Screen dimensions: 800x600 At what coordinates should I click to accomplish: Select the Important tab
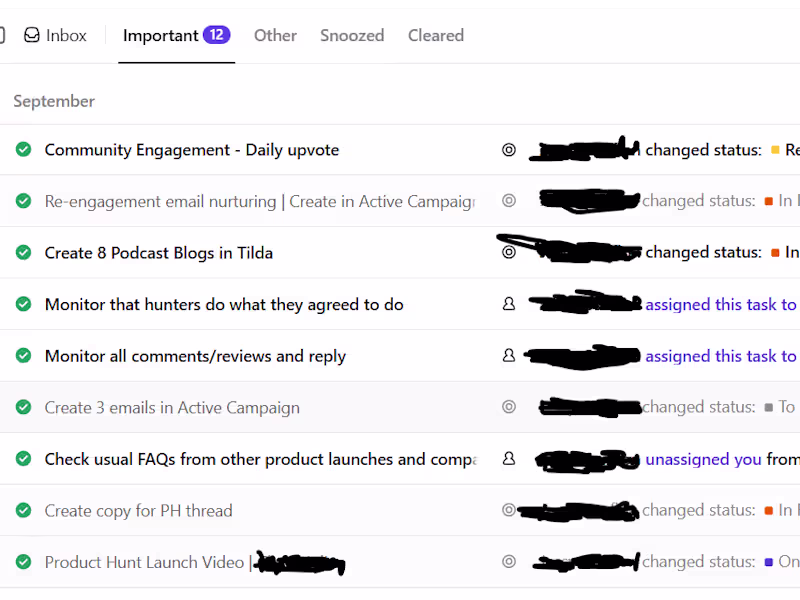(160, 36)
